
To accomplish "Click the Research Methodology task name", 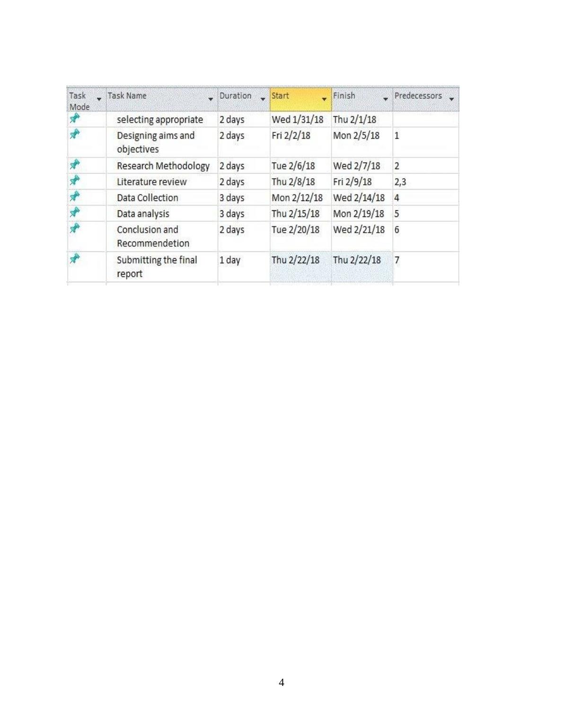I will (163, 166).
